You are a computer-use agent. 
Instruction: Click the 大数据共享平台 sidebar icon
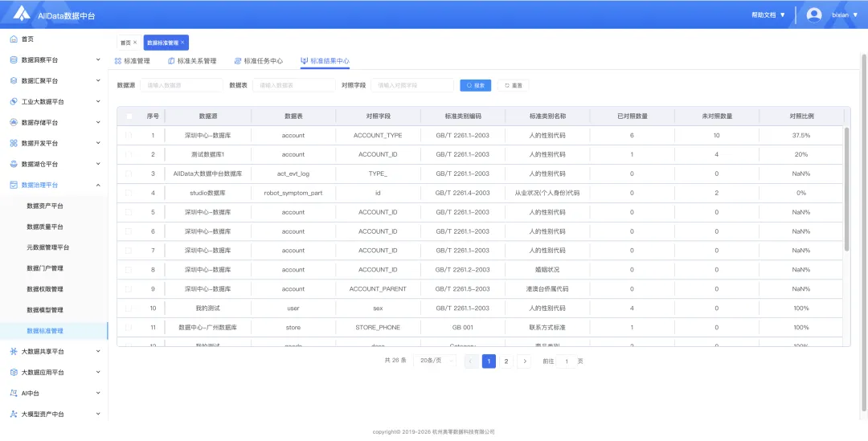pos(14,351)
